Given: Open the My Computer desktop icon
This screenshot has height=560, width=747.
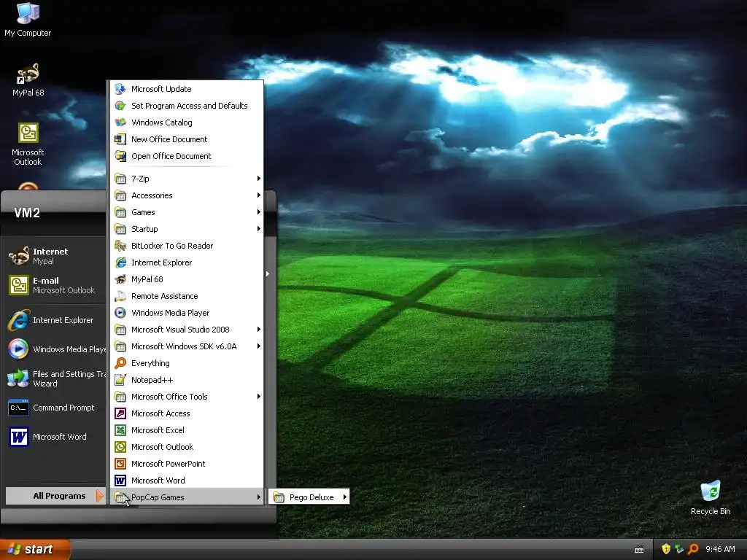Looking at the screenshot, I should (x=28, y=19).
